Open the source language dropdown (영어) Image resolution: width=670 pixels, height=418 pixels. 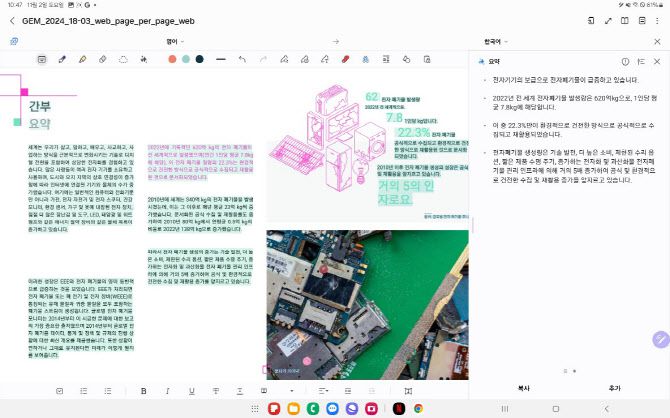pos(175,41)
